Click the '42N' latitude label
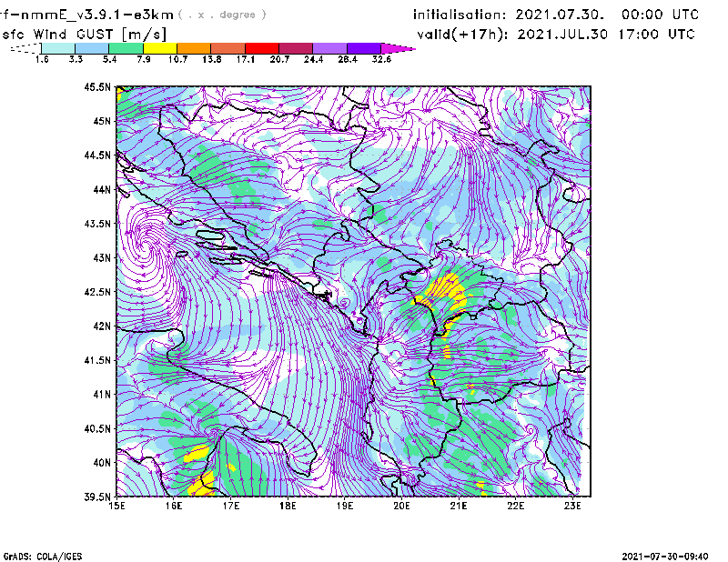The width and height of the screenshot is (728, 562). tap(102, 326)
